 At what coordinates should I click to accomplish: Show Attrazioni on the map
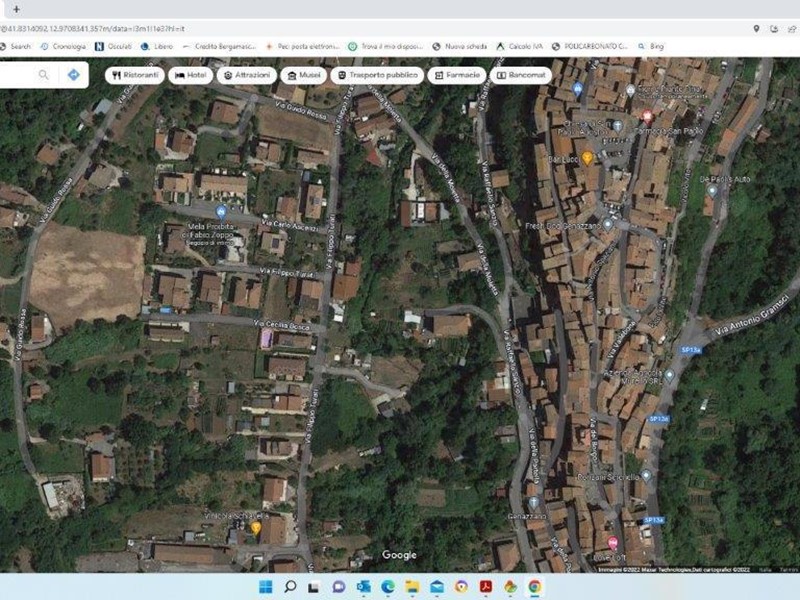(x=246, y=75)
